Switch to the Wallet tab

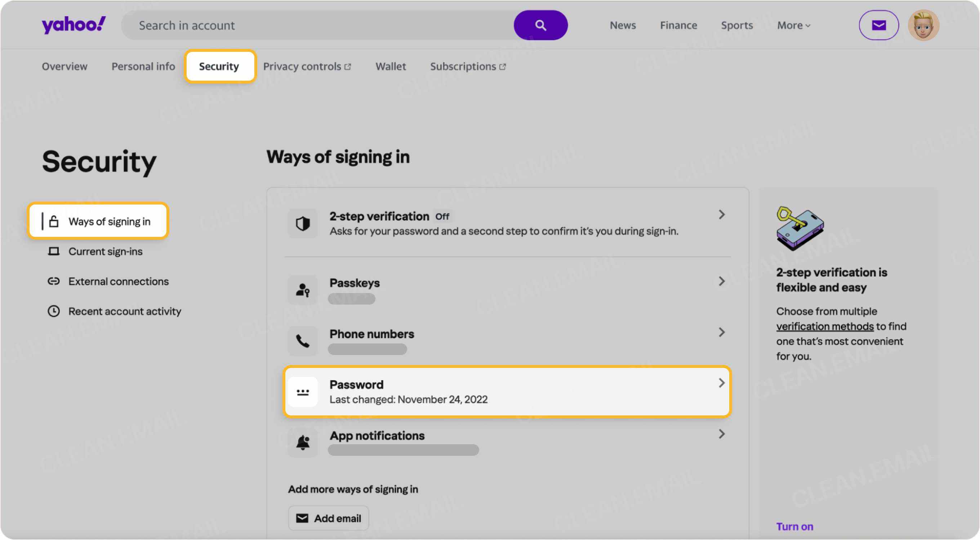[391, 67]
